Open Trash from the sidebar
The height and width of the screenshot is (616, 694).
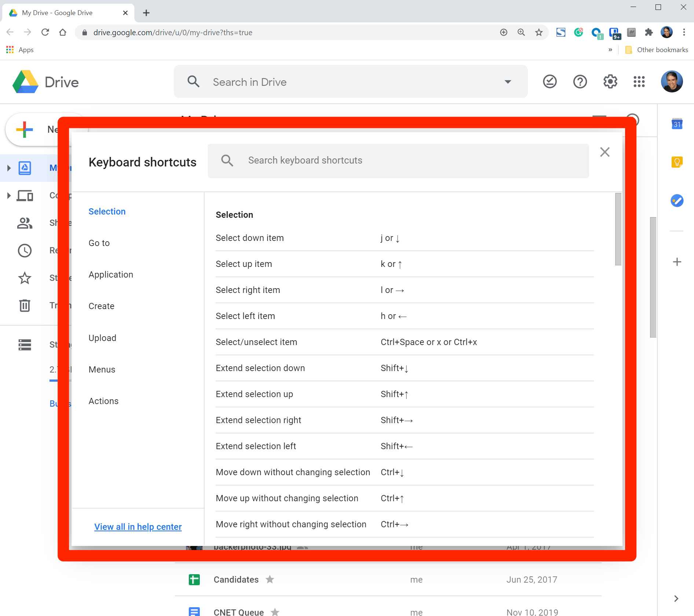pos(24,305)
